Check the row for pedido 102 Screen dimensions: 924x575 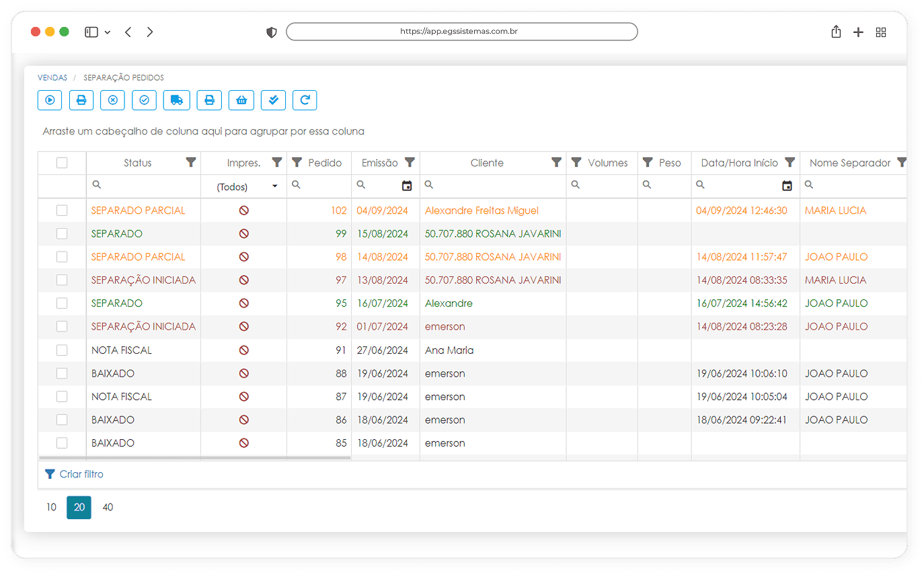tap(62, 210)
